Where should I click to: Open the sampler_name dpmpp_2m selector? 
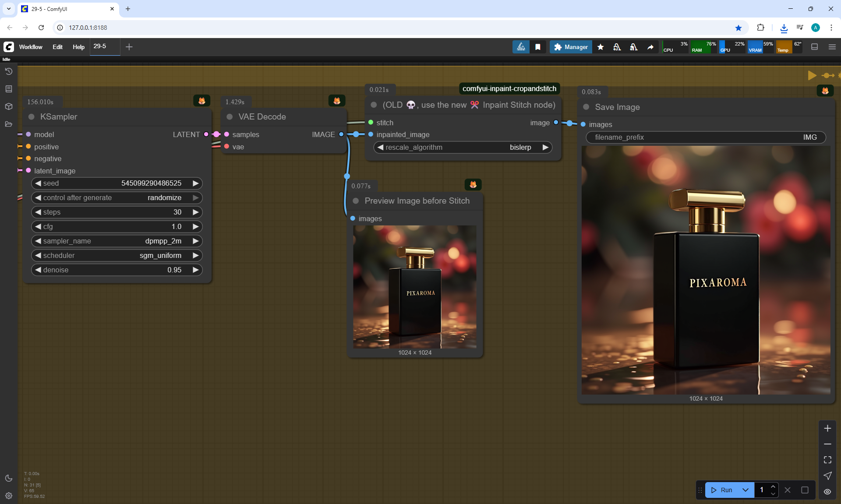point(117,241)
